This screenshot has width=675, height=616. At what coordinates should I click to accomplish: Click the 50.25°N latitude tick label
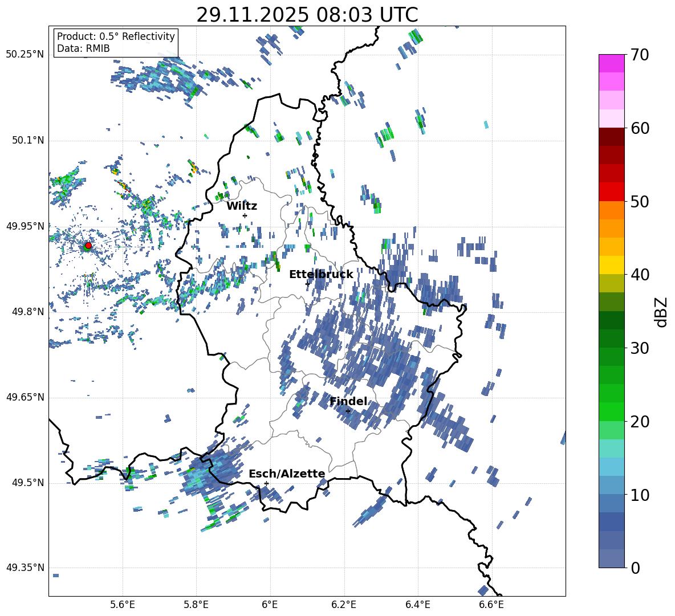tap(25, 55)
